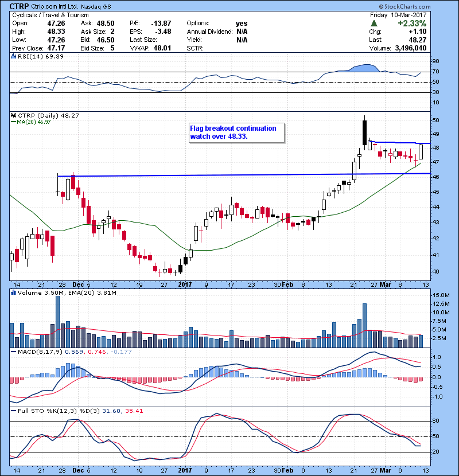Image resolution: width=459 pixels, height=476 pixels.
Task: Click the EPS value -3.48
Action: 163,32
